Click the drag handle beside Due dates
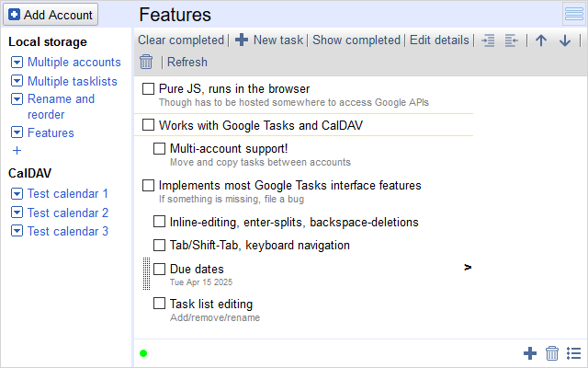This screenshot has height=368, width=588. 146,273
